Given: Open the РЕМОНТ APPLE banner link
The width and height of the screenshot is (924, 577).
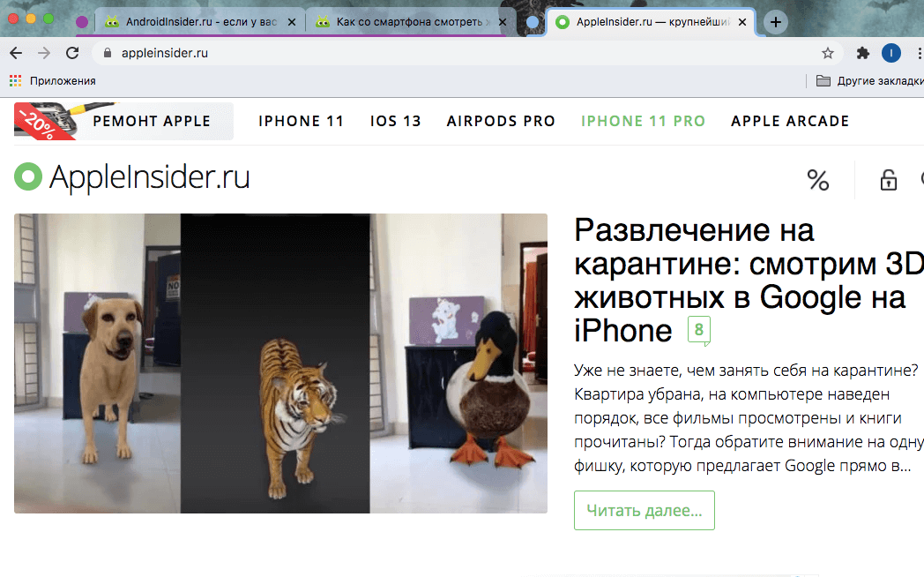Looking at the screenshot, I should click(123, 122).
